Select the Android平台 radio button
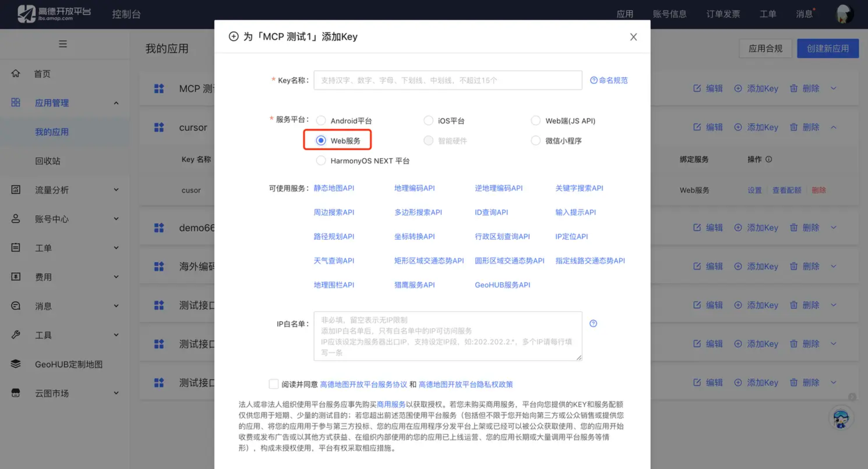The width and height of the screenshot is (868, 469). 321,120
